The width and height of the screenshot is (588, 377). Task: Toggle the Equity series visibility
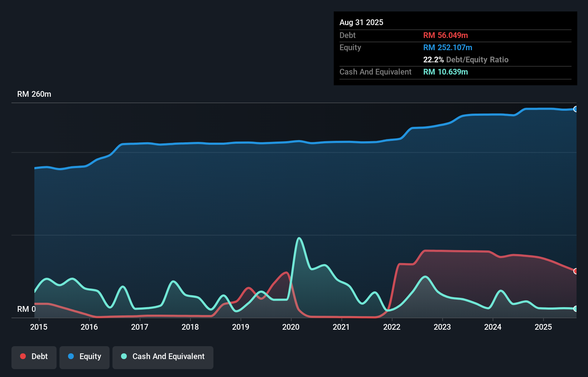click(x=84, y=357)
